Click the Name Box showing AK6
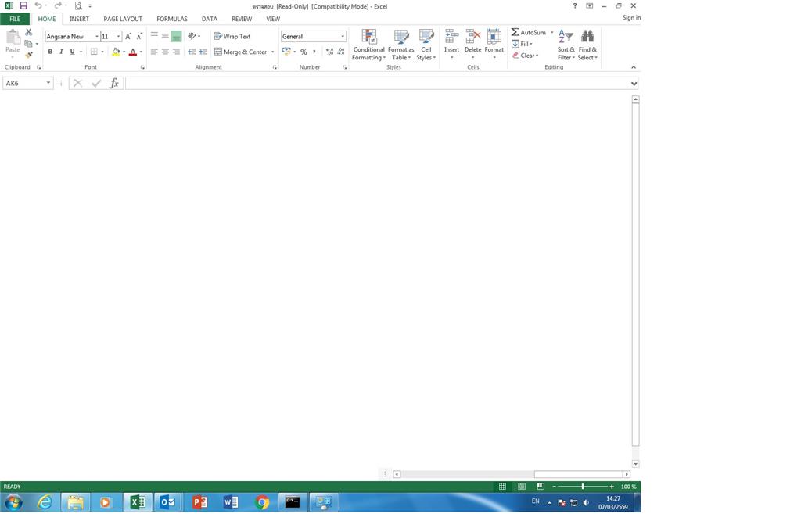Image resolution: width=801 pixels, height=532 pixels. [27, 83]
